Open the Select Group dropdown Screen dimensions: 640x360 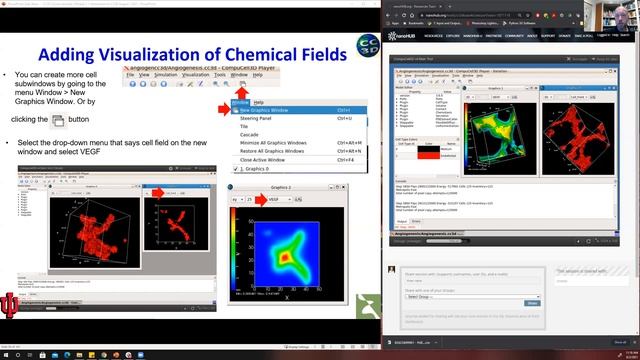coord(473,297)
